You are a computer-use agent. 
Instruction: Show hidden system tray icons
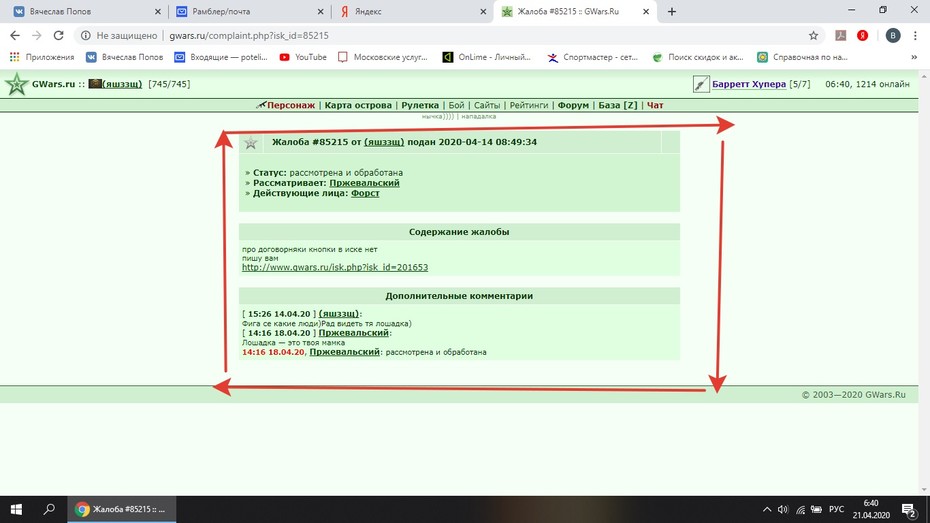(x=767, y=509)
